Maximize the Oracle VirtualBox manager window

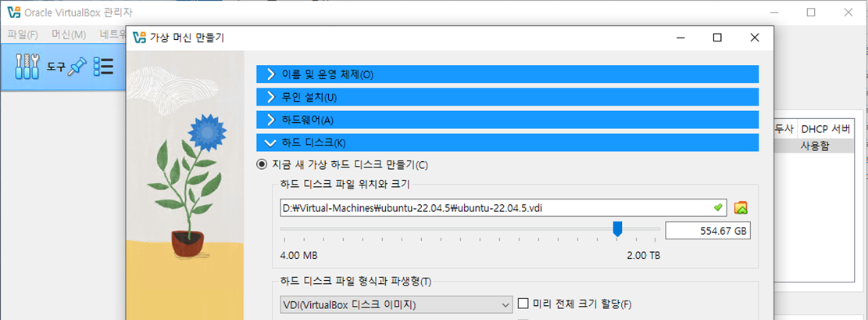[x=811, y=13]
